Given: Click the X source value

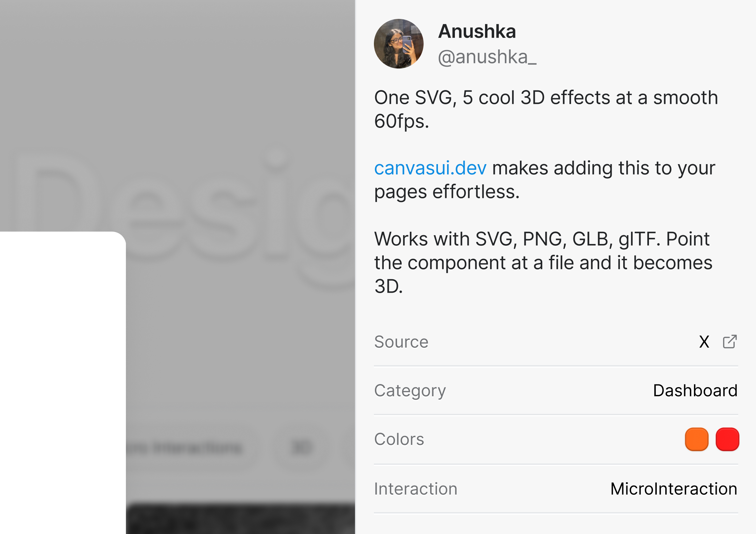Looking at the screenshot, I should 704,342.
